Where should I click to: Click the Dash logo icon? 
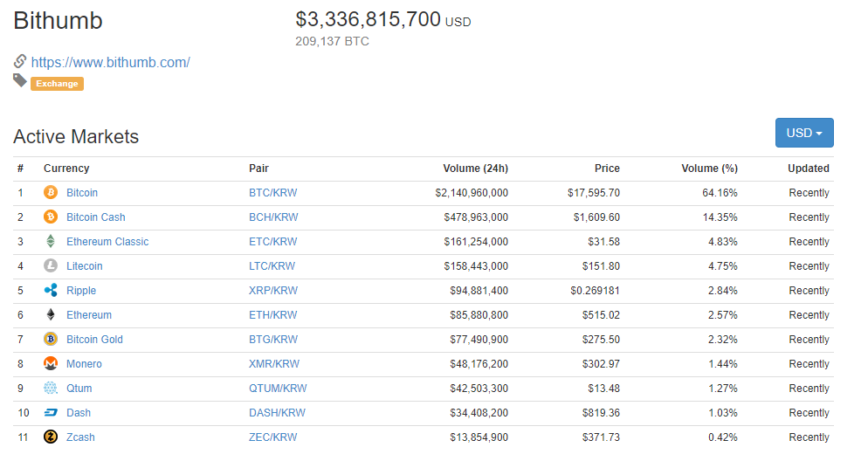51,413
